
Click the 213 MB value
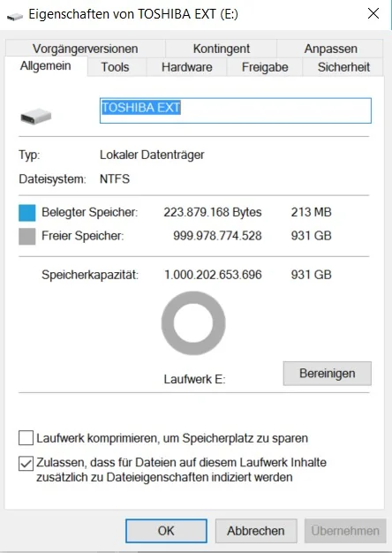(312, 212)
